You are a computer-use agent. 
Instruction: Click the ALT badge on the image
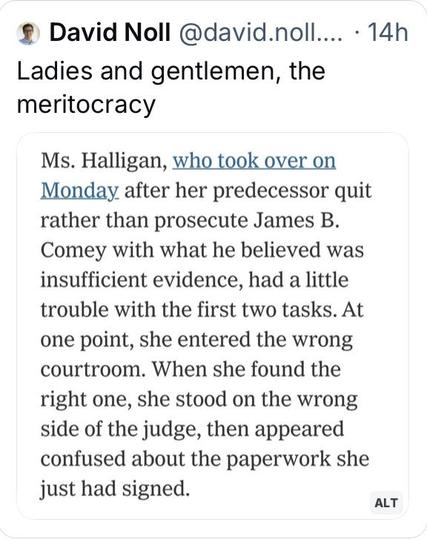(386, 503)
